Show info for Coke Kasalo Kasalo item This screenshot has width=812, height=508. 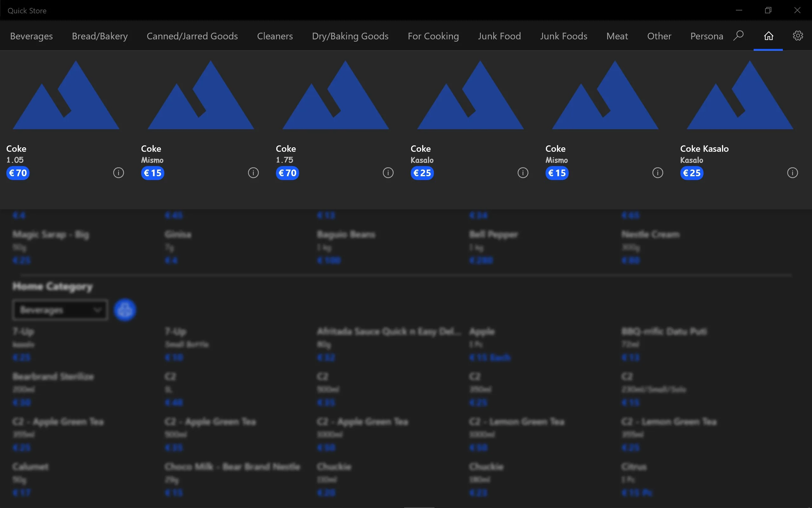[x=793, y=173]
